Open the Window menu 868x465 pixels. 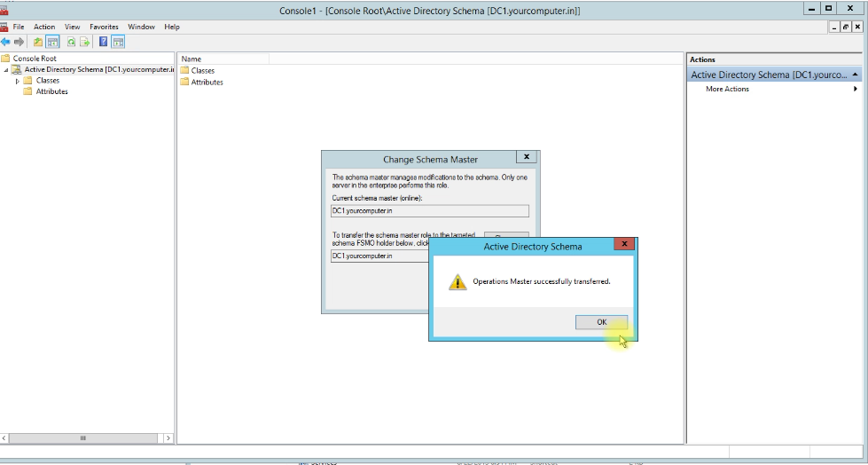pos(141,27)
